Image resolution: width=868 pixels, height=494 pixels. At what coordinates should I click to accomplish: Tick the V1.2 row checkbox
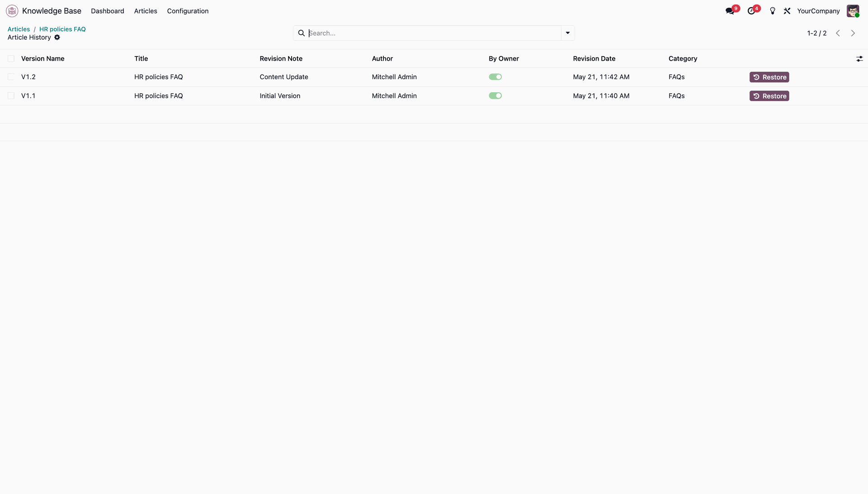(11, 77)
